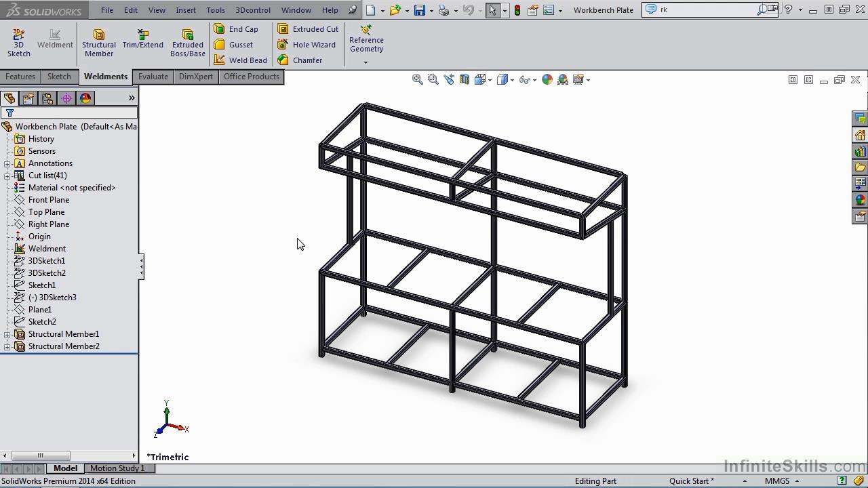868x488 pixels.
Task: Select the Front Plane item
Action: coord(49,200)
